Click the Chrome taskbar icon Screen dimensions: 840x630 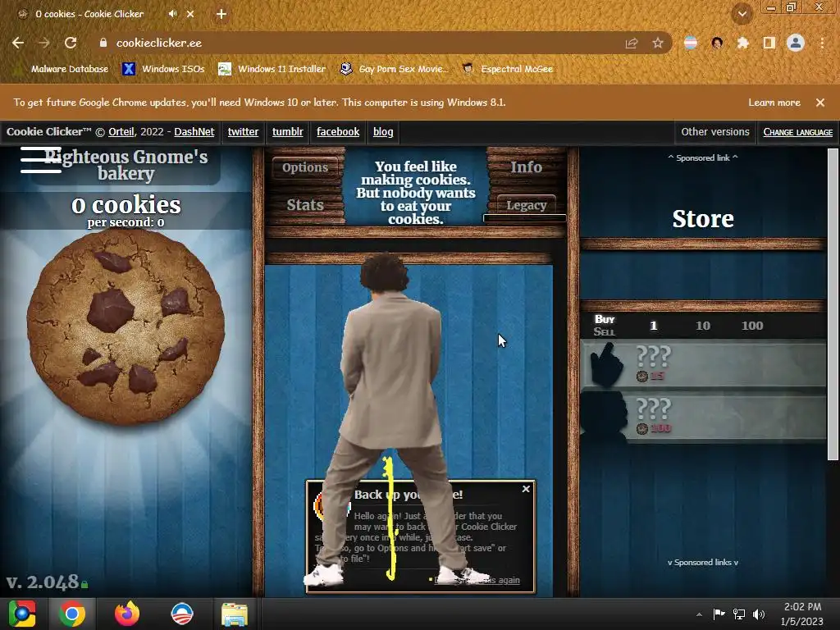coord(72,614)
